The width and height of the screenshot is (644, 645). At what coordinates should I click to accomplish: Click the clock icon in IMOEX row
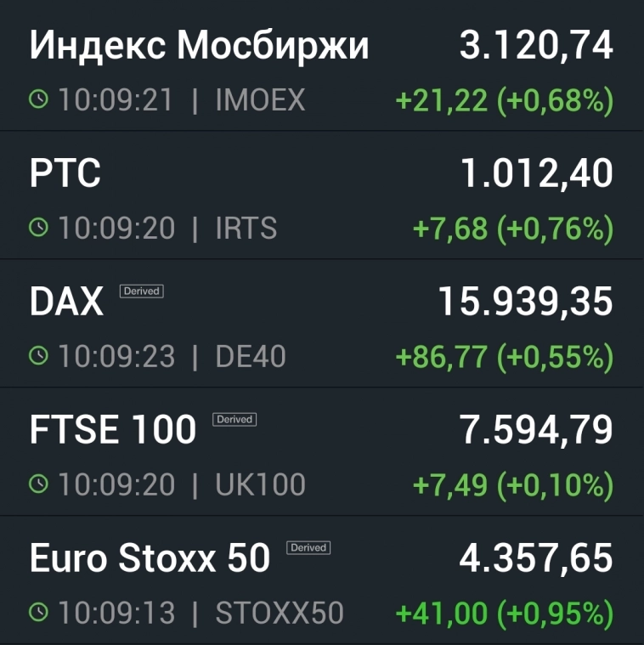click(x=38, y=100)
